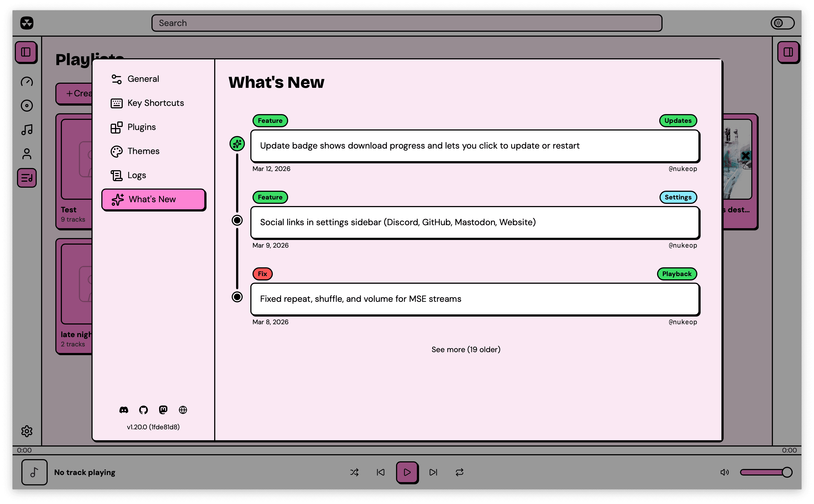814x504 pixels.
Task: Toggle repeat mode
Action: [x=459, y=472]
